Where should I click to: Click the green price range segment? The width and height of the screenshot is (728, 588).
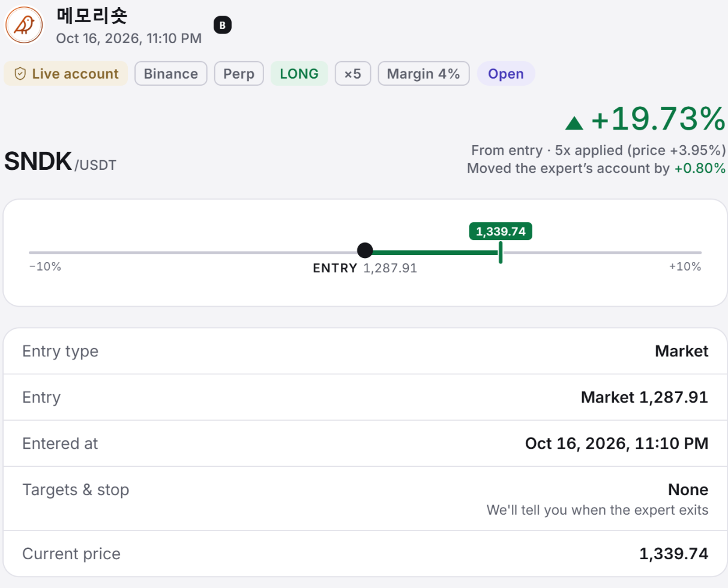[436, 253]
